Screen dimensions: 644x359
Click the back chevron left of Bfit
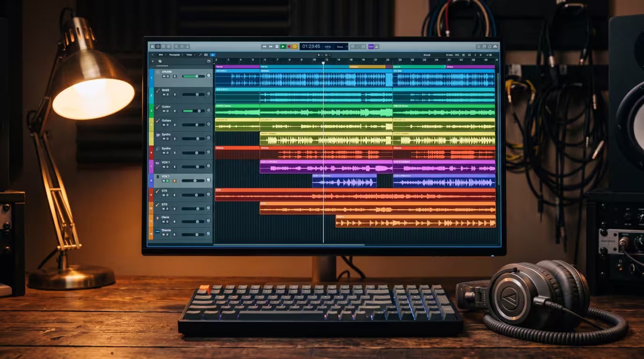coord(153,55)
